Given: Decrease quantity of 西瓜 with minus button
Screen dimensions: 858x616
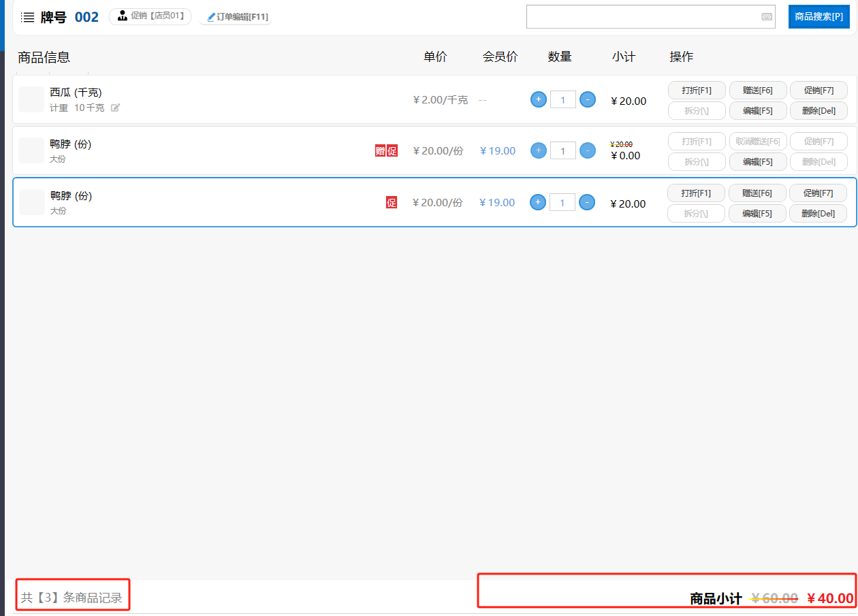Looking at the screenshot, I should coord(588,99).
